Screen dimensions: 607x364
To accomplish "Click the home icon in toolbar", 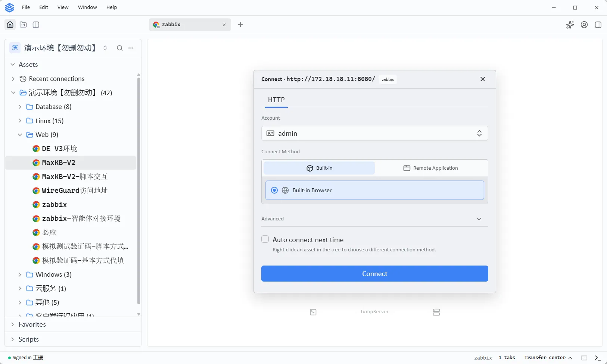I will [x=10, y=25].
